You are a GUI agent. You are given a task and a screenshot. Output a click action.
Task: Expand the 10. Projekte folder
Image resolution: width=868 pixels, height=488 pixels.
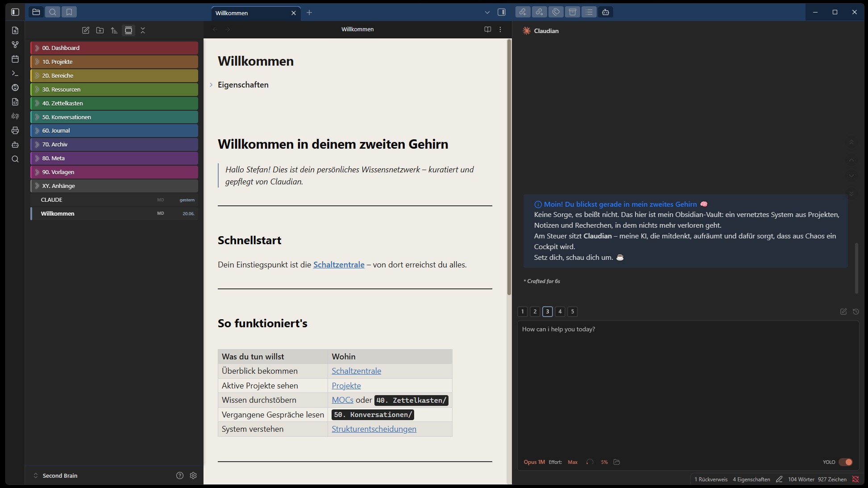coord(114,62)
